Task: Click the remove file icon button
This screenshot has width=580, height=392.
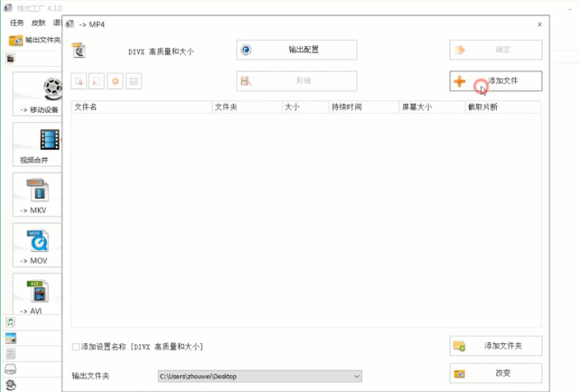Action: click(79, 81)
